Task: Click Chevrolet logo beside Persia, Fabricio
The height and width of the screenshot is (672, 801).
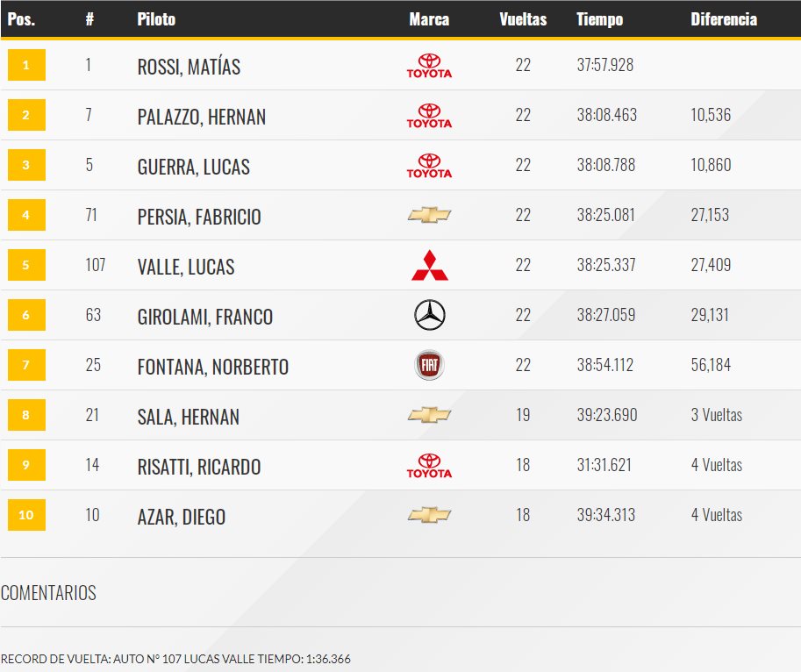Action: pos(429,215)
